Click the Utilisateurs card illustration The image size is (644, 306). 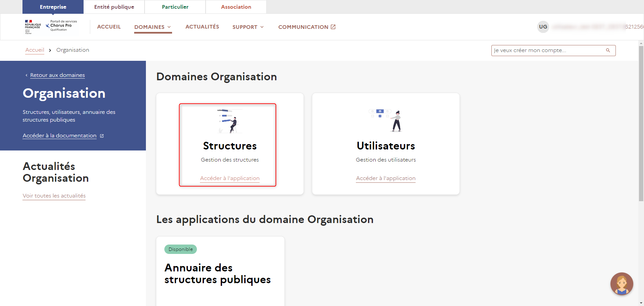tap(386, 121)
